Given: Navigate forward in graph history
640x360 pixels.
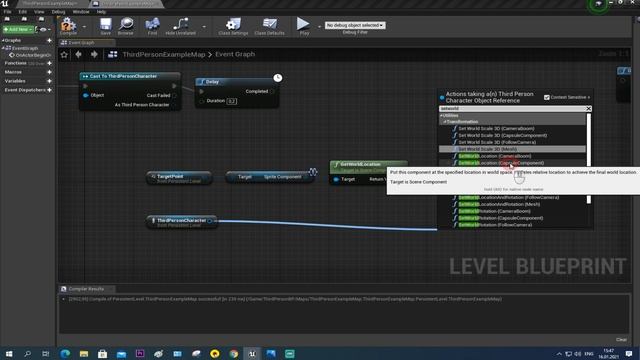Looking at the screenshot, I should click(x=94, y=54).
